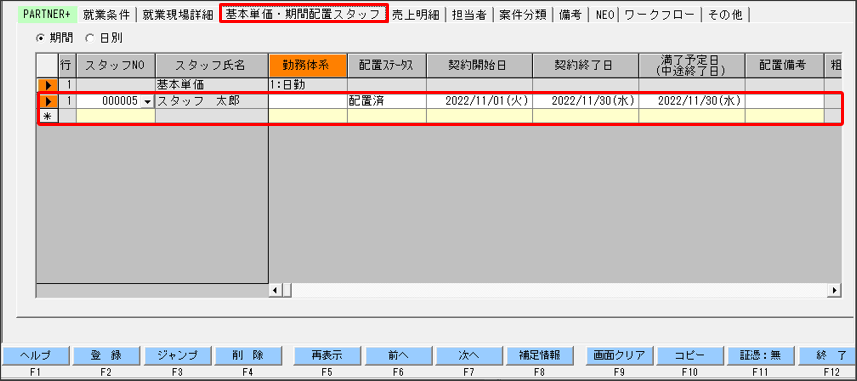Click the 次へ F7 button
Screen dimensions: 857x381
[469, 355]
